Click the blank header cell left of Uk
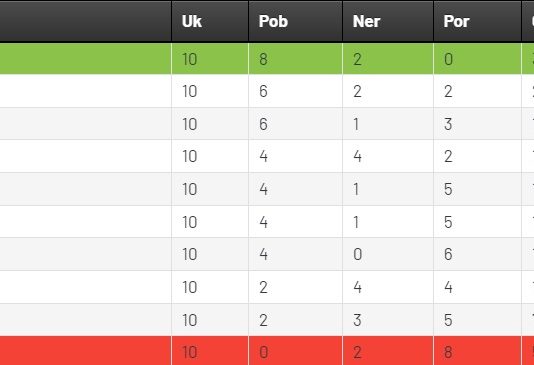The image size is (534, 365). point(85,21)
